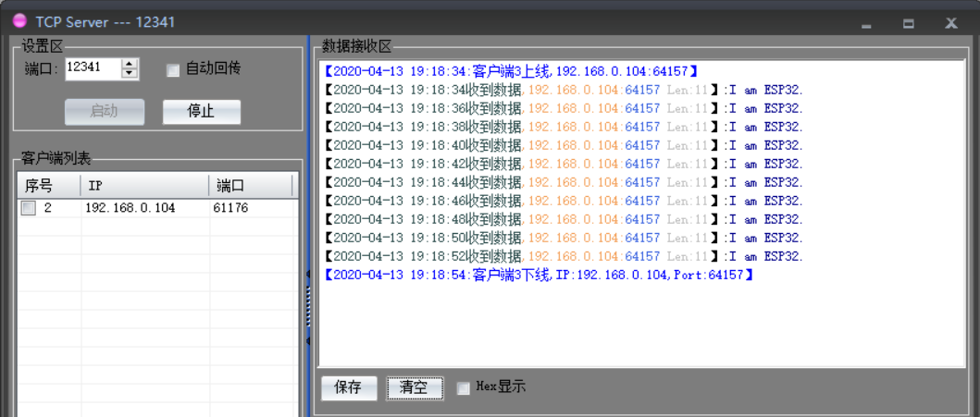Close the TCP Server window
The width and height of the screenshot is (980, 417).
click(951, 24)
